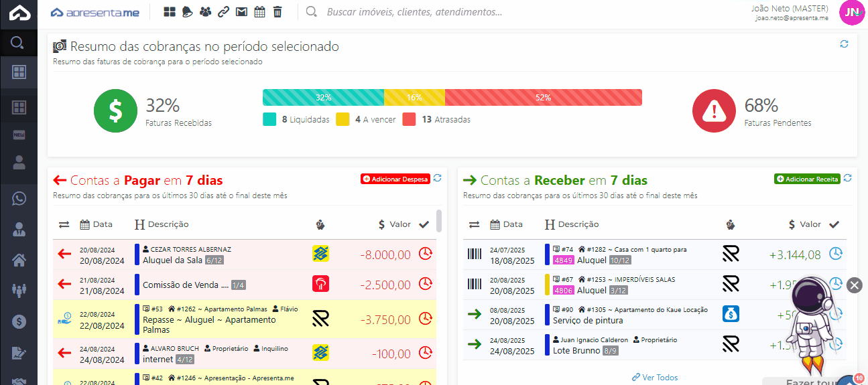Click clock status icon on the +3.144,08 row
The width and height of the screenshot is (868, 385).
click(835, 254)
